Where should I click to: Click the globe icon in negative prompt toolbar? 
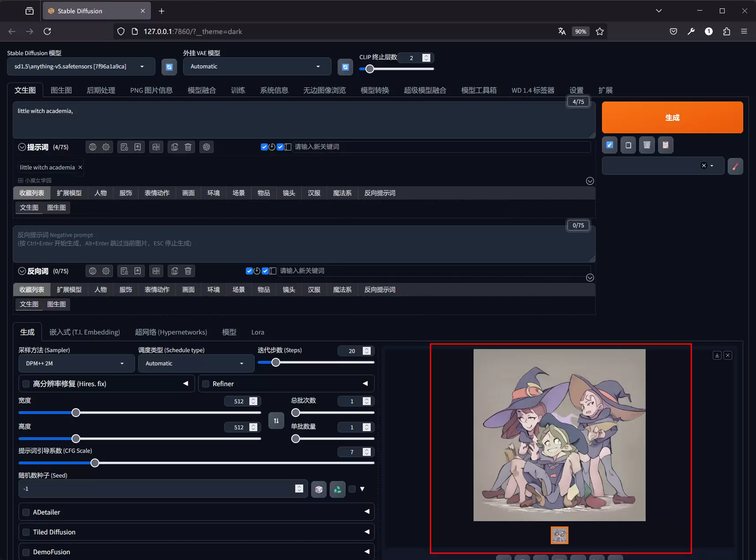click(x=93, y=271)
